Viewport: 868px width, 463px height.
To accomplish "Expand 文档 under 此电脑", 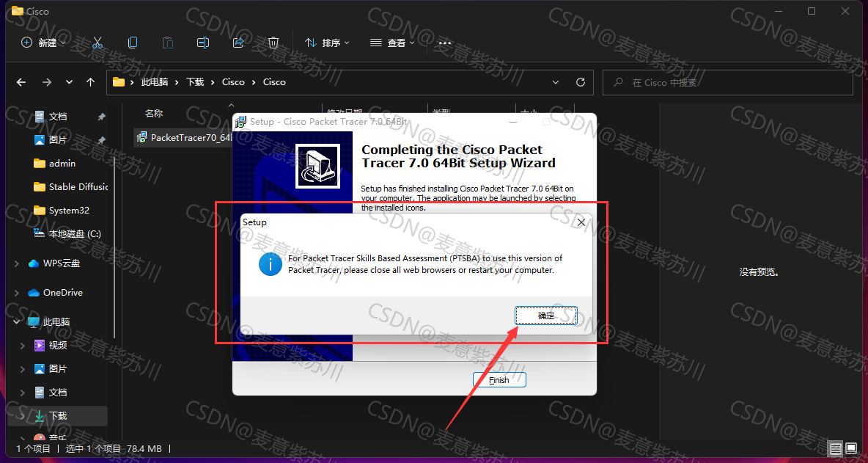I will point(23,392).
